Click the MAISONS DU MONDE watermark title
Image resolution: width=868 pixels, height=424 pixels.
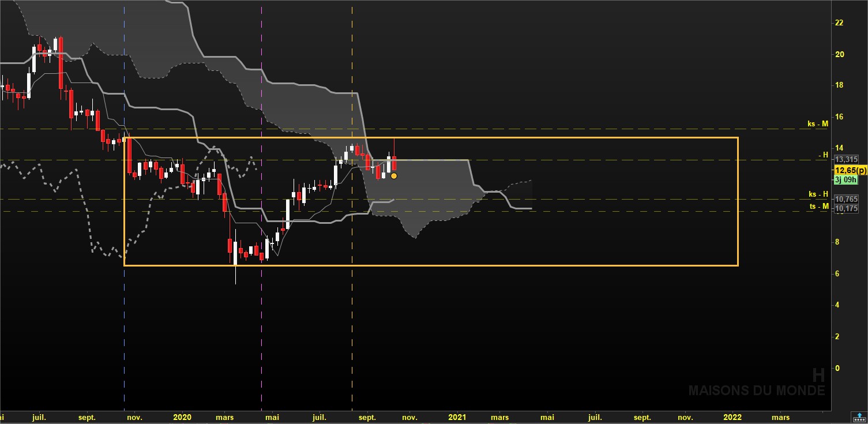point(756,391)
